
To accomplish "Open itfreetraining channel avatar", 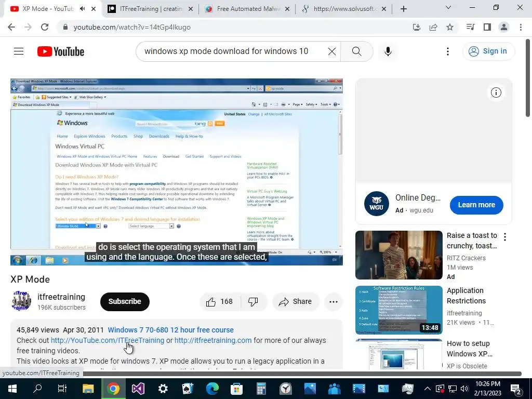I will [21, 301].
